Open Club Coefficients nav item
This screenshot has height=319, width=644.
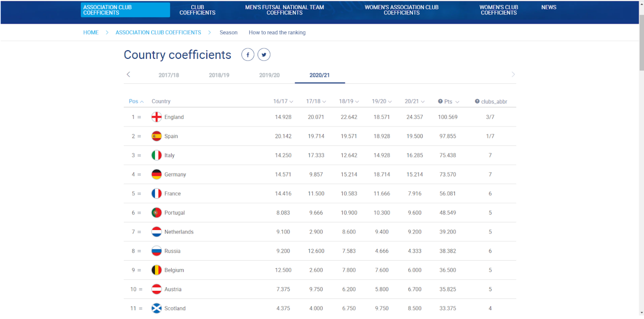[x=197, y=10]
